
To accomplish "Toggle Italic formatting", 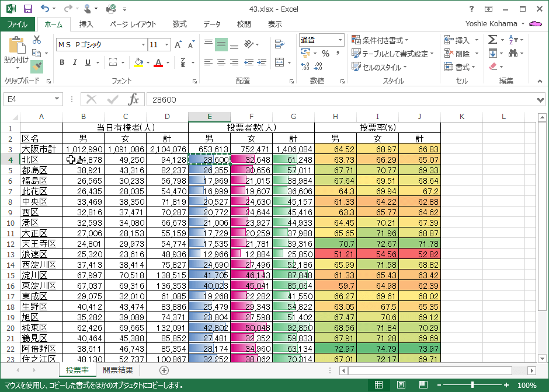I will coord(75,62).
